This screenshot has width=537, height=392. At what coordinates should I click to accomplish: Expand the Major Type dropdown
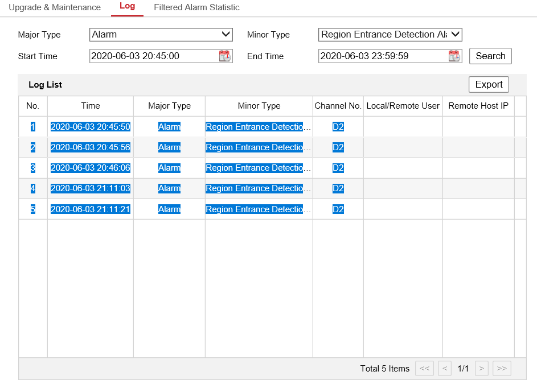pos(161,35)
